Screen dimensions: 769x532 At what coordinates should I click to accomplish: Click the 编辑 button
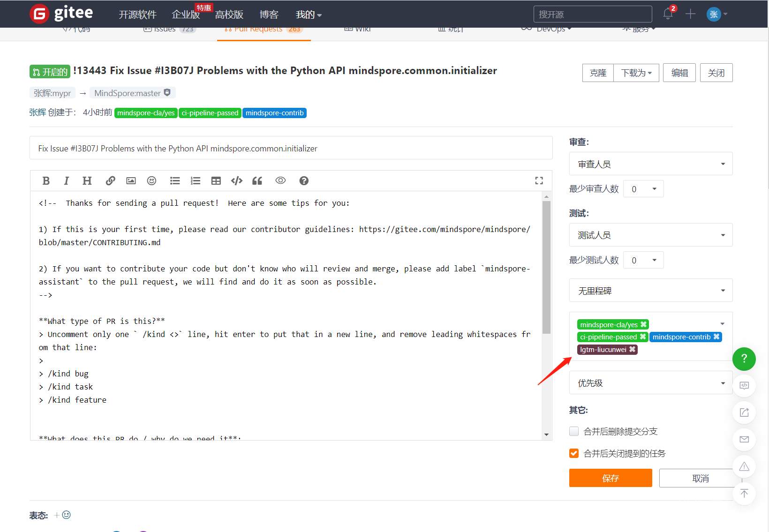coord(679,73)
